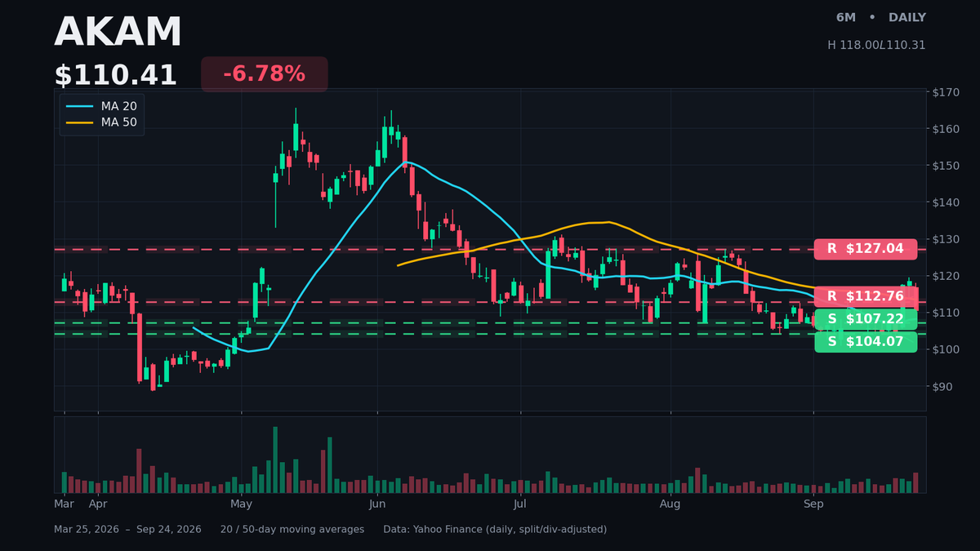Click the $140 price axis label

click(945, 202)
